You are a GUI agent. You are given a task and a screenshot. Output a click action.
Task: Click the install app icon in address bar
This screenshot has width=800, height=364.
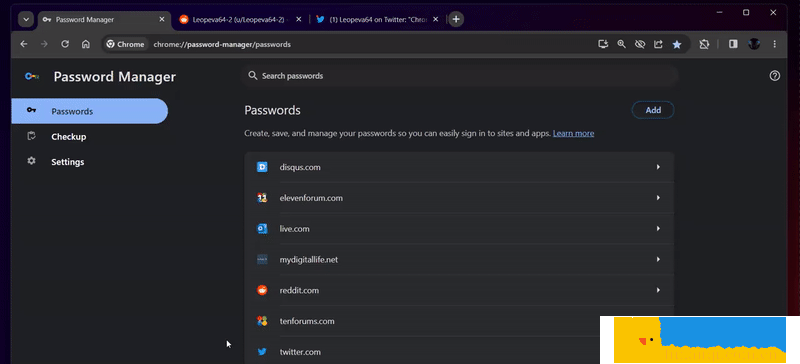coord(603,44)
